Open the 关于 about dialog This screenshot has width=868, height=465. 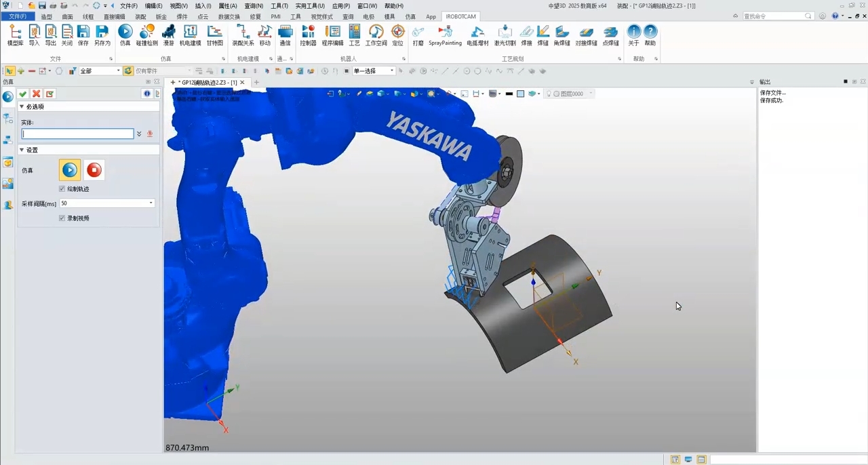(x=633, y=35)
